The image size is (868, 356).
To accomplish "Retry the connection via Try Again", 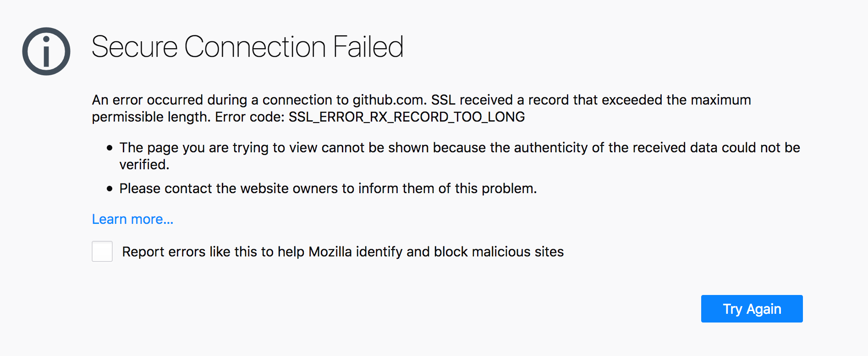I will 751,309.
